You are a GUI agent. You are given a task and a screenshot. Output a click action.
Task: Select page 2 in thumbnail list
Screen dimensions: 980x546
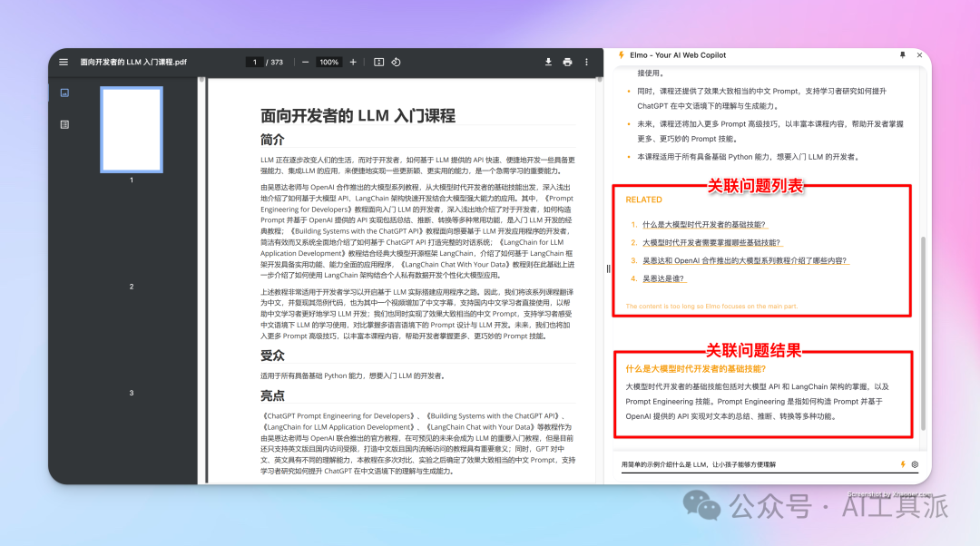tap(132, 286)
